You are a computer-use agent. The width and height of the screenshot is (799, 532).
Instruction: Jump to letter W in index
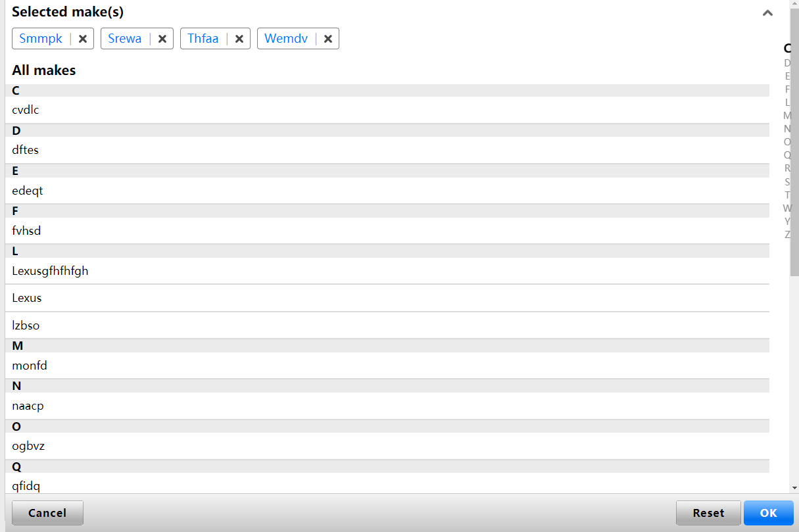click(787, 208)
